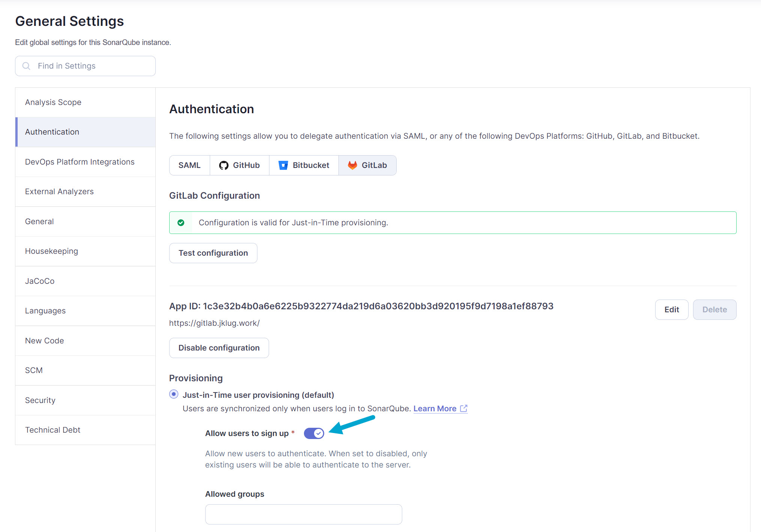The image size is (761, 532).
Task: Select the Security settings category
Action: pos(40,400)
